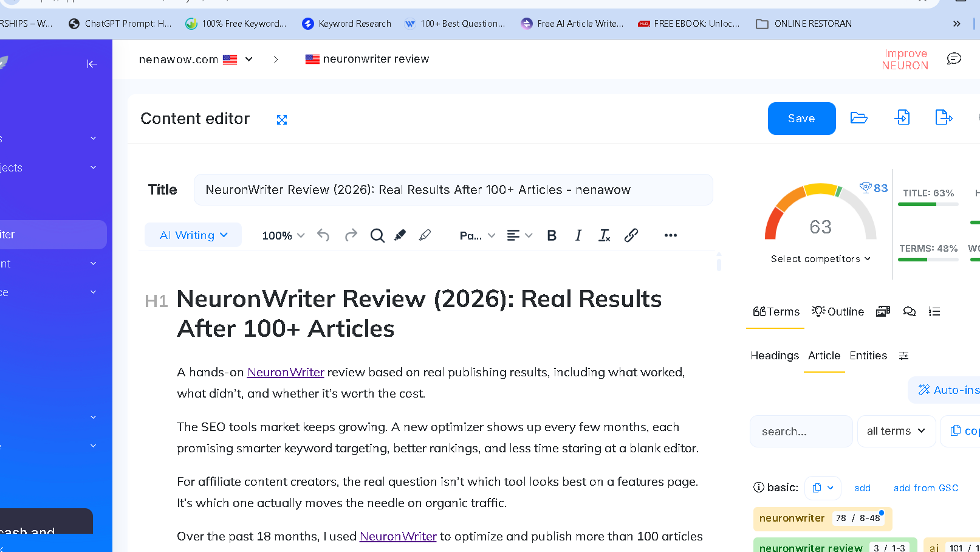This screenshot has height=552, width=980.
Task: Expand the first sidebar menu chevron
Action: [x=93, y=139]
